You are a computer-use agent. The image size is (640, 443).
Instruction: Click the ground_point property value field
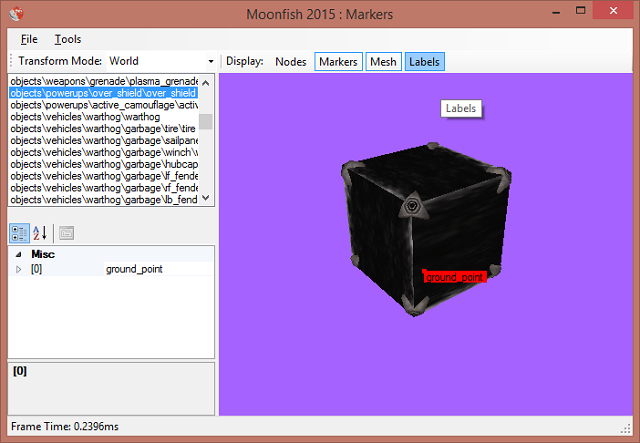click(156, 269)
